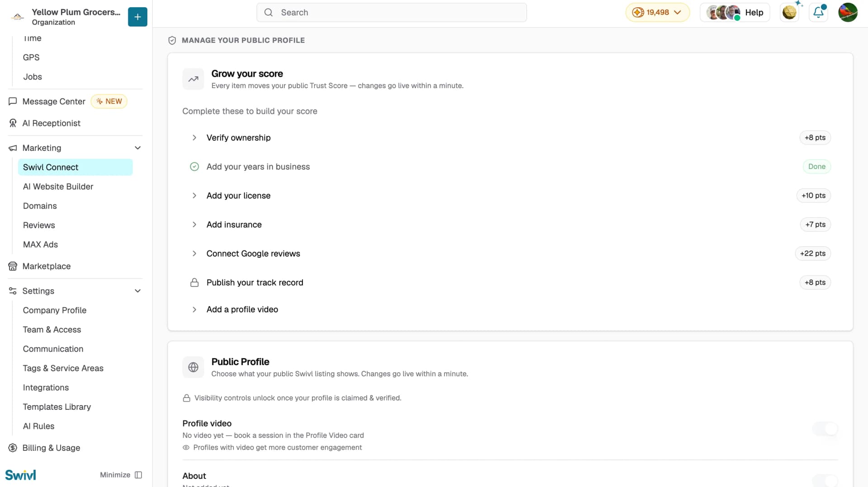
Task: Open Company Profile settings
Action: coord(55,310)
